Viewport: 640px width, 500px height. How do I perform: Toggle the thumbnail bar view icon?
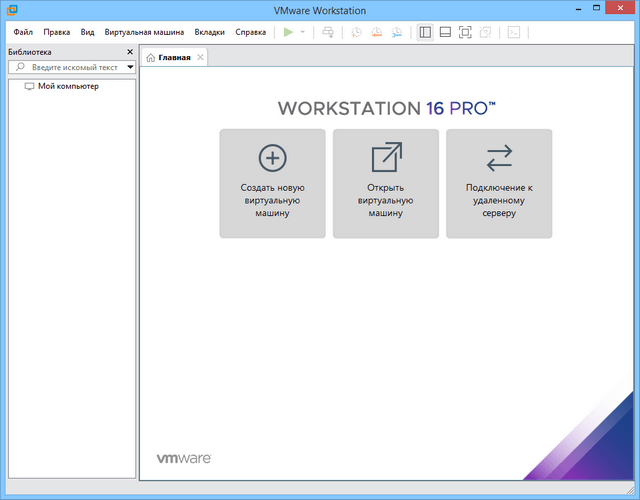[445, 32]
